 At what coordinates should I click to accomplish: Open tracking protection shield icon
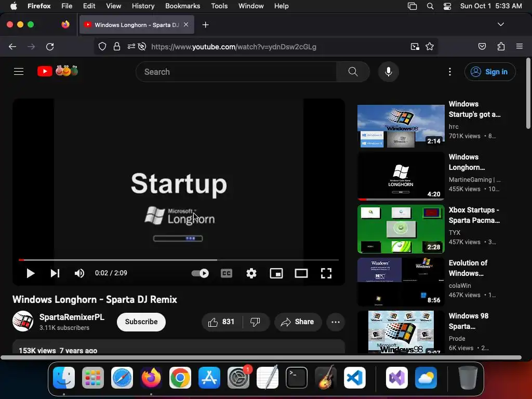click(102, 46)
